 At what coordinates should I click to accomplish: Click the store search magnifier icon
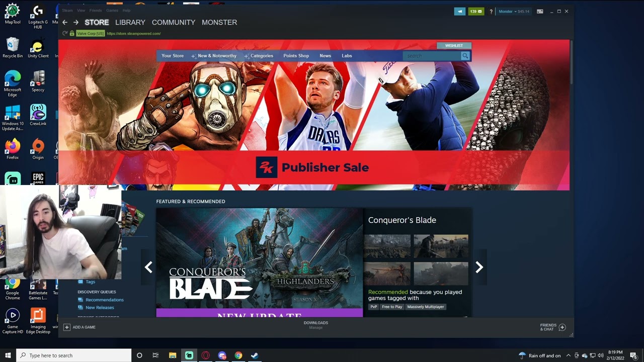[x=465, y=56]
